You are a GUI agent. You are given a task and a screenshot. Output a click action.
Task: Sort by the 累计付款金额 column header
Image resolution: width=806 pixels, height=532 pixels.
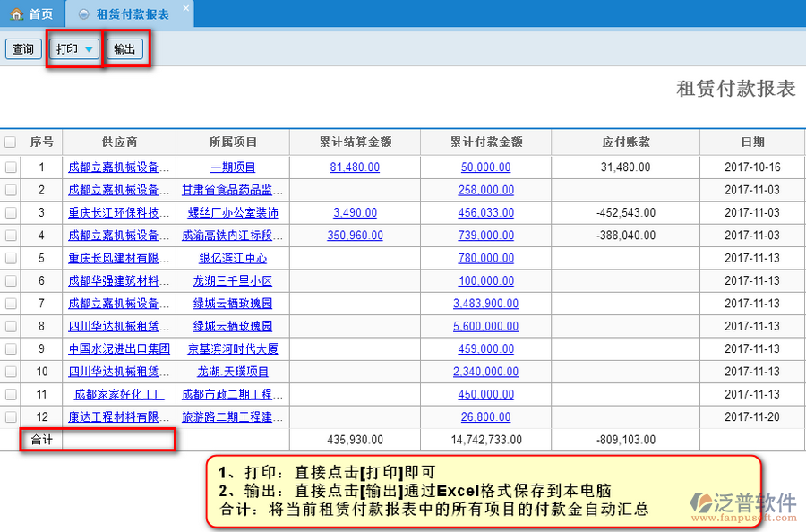(485, 142)
